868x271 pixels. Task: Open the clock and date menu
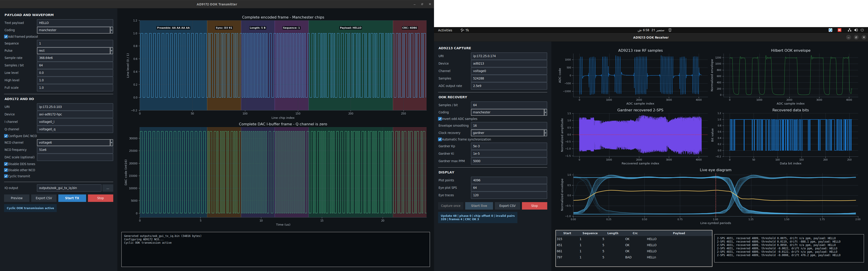click(x=651, y=30)
